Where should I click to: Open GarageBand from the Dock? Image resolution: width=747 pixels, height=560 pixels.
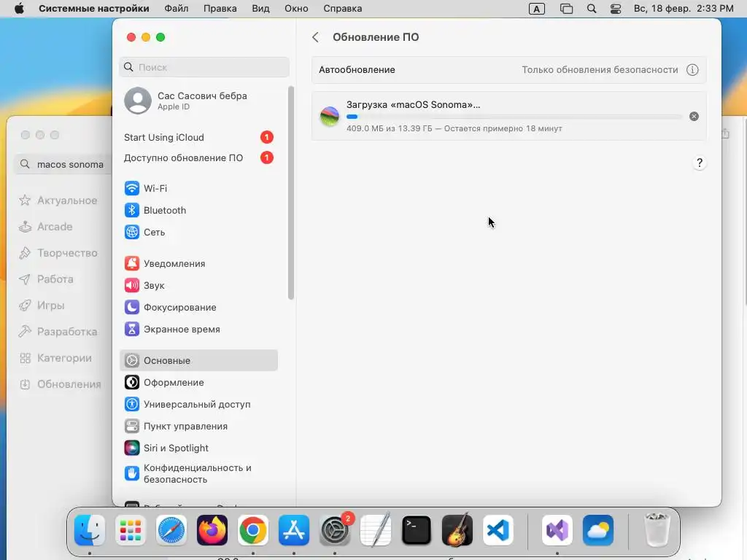point(457,530)
